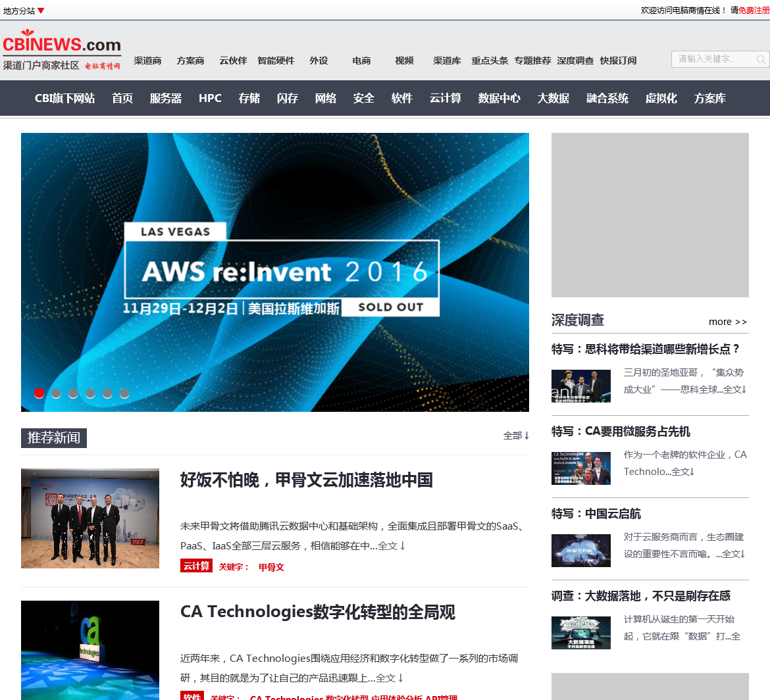
Task: Click keyword 甲骨文
Action: point(272,567)
